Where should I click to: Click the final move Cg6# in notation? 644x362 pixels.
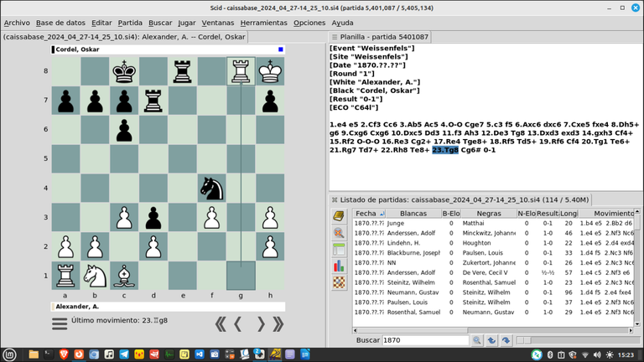pos(470,150)
